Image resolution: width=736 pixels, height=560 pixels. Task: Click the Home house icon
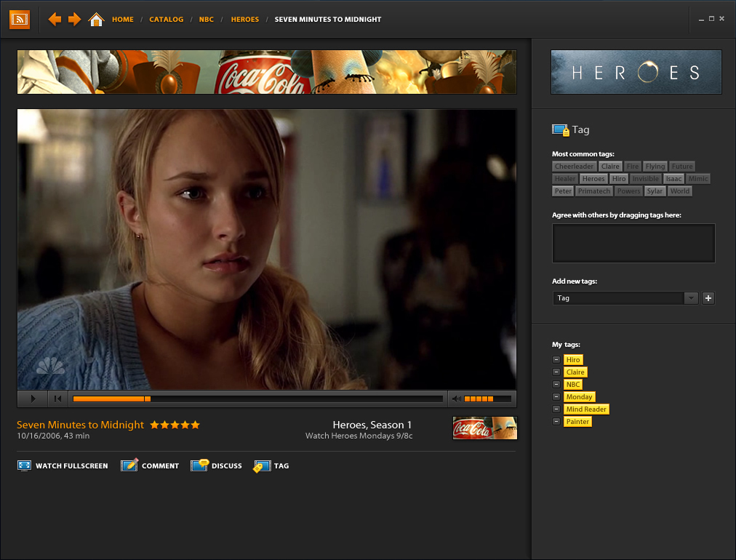[x=96, y=19]
